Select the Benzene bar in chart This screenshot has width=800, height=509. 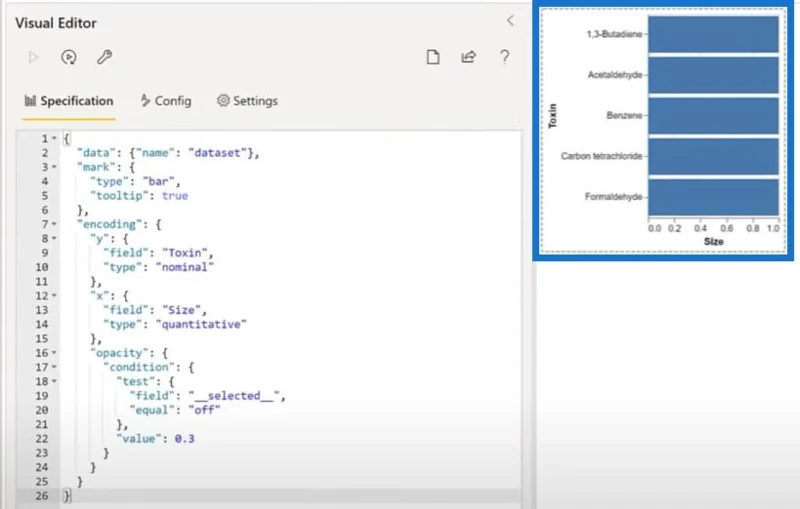pos(713,116)
